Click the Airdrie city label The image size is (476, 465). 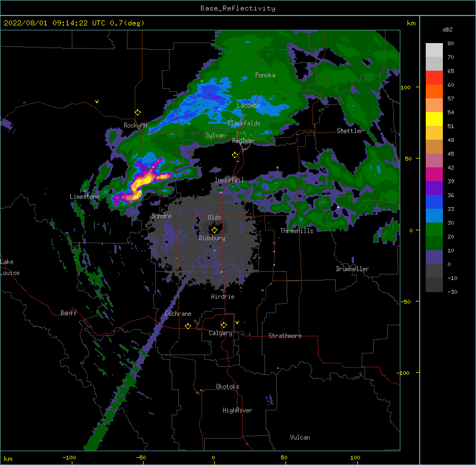[223, 297]
